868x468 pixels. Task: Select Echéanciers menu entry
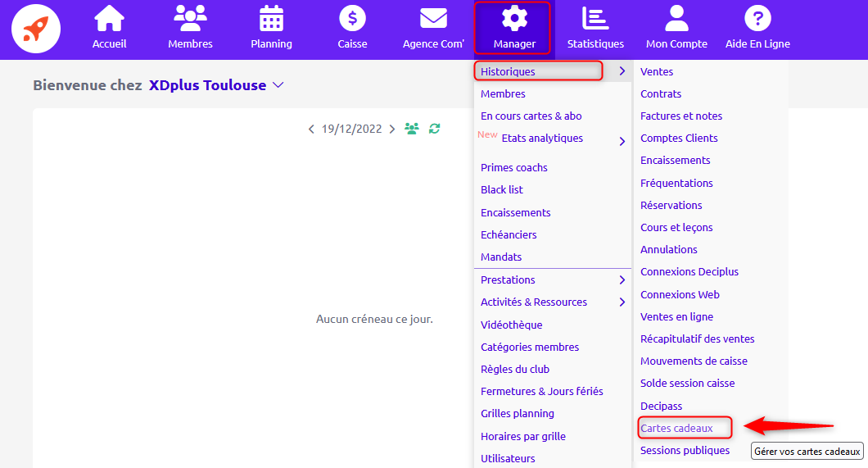(509, 235)
